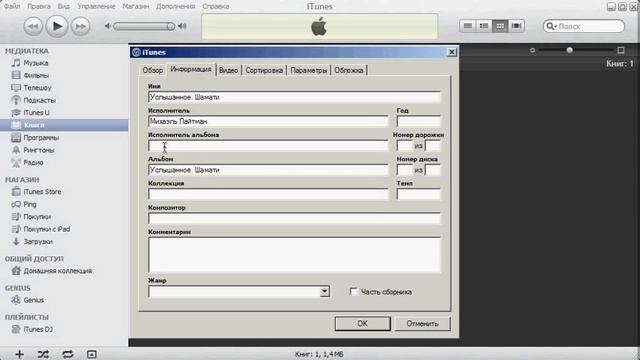640x360 pixels.
Task: Open the Файл menu
Action: (x=12, y=6)
